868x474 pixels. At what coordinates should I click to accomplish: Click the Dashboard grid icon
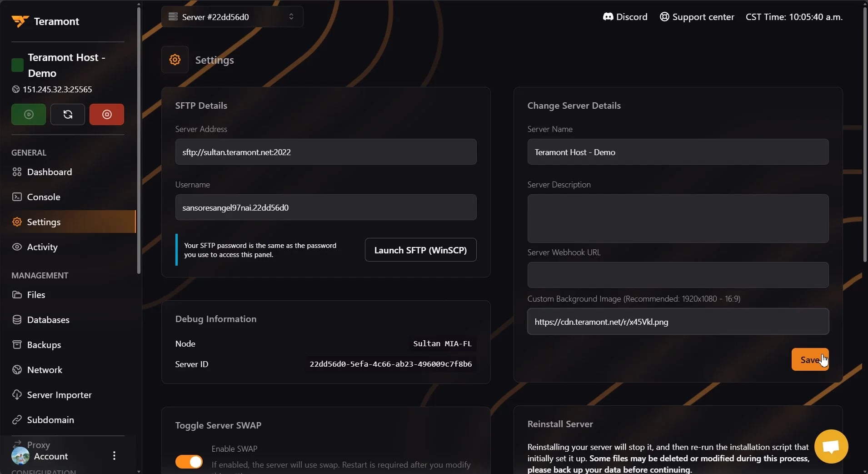(x=17, y=172)
